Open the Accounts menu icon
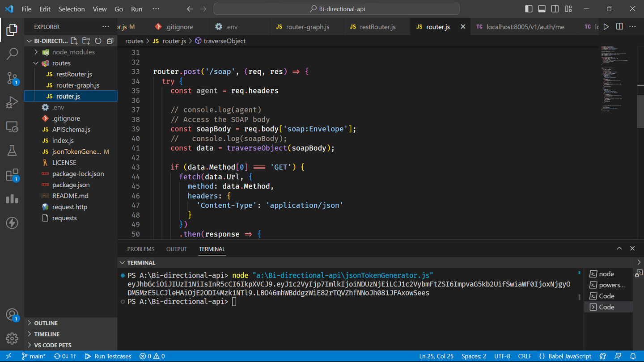Viewport: 644px width, 362px height. 12,315
